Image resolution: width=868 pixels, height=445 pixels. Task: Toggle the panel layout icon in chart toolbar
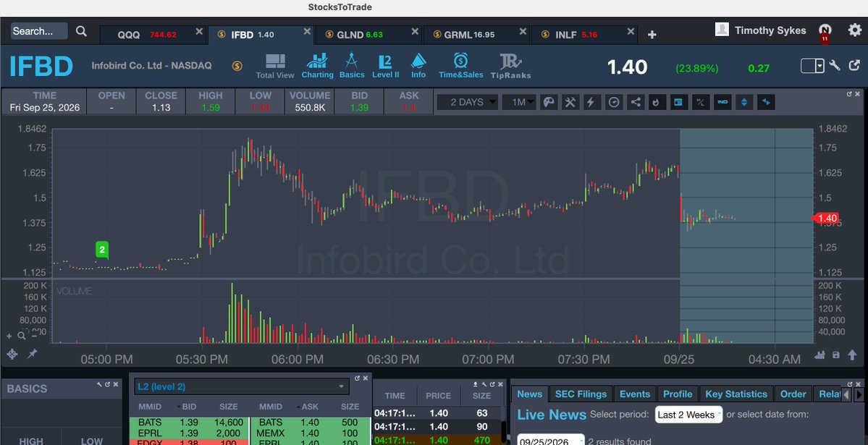click(x=678, y=102)
